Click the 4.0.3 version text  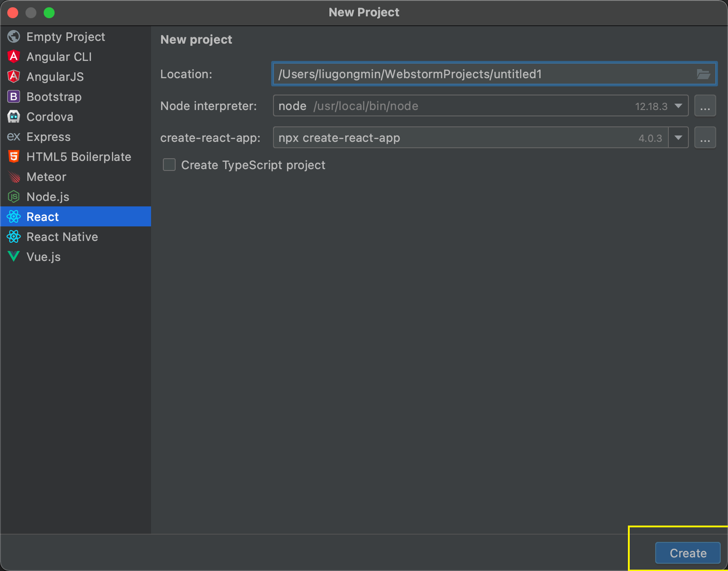[x=650, y=138]
